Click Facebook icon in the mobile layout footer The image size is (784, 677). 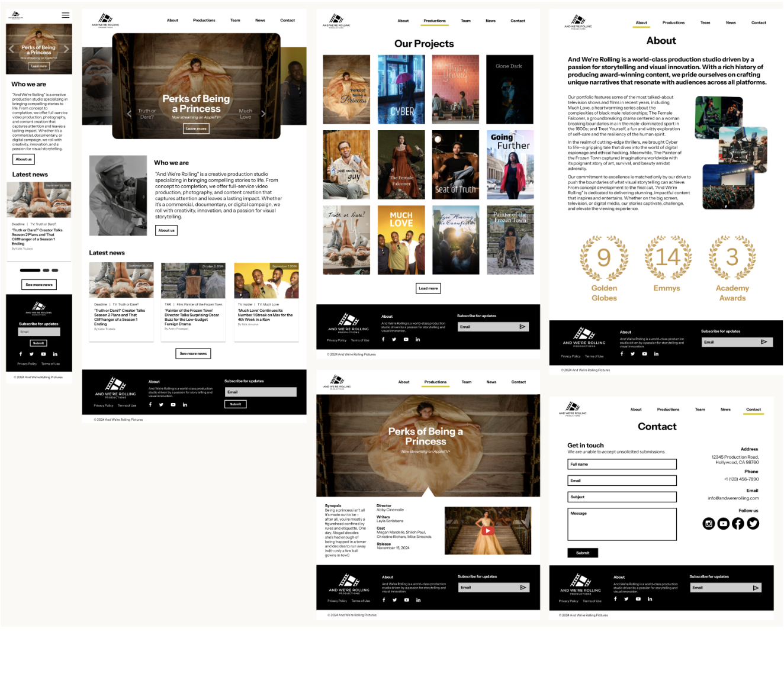[21, 354]
